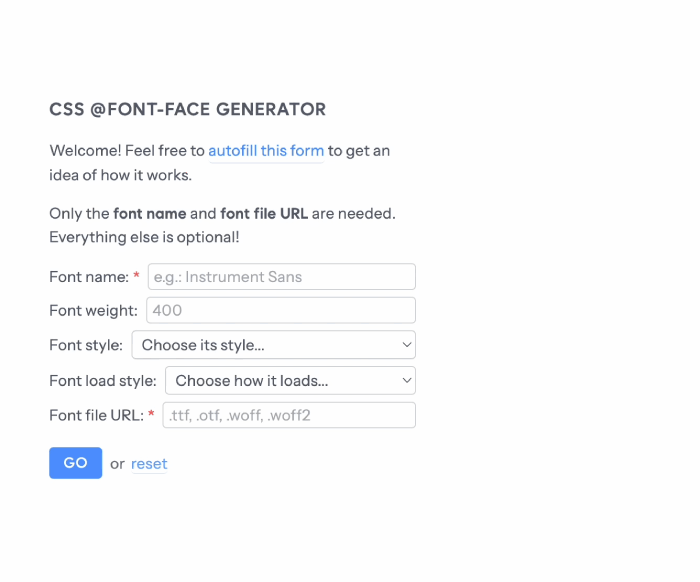700x582 pixels.
Task: Open the 'Choose its style...' dropdown
Action: coord(274,345)
